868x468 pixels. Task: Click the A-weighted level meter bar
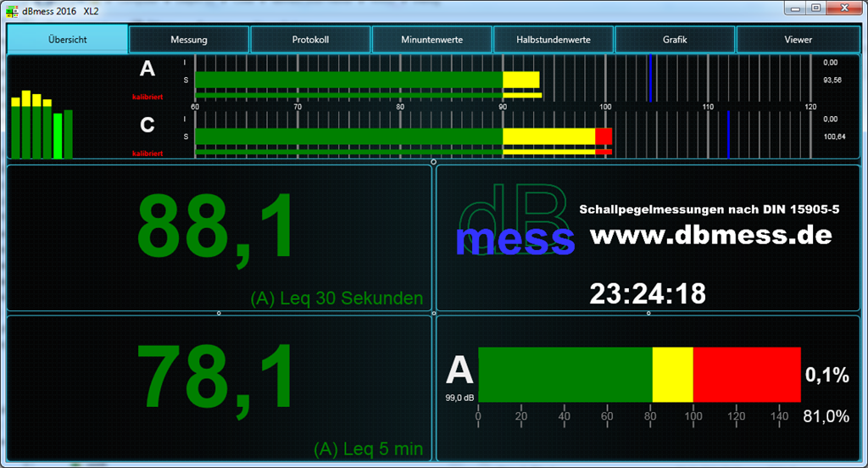click(366, 80)
